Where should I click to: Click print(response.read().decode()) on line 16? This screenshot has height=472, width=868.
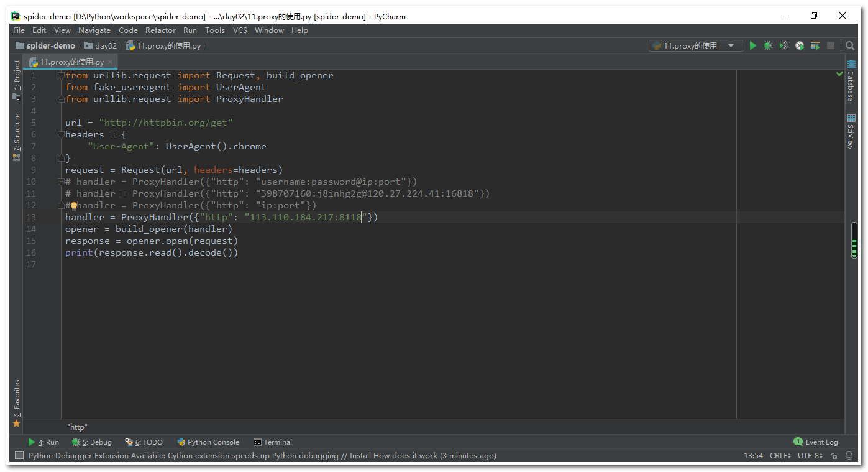152,252
